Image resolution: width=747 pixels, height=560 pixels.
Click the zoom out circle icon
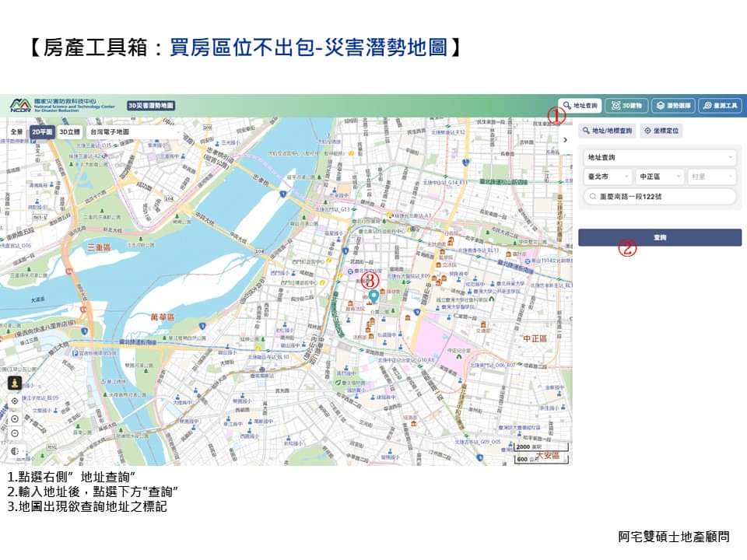pos(15,433)
